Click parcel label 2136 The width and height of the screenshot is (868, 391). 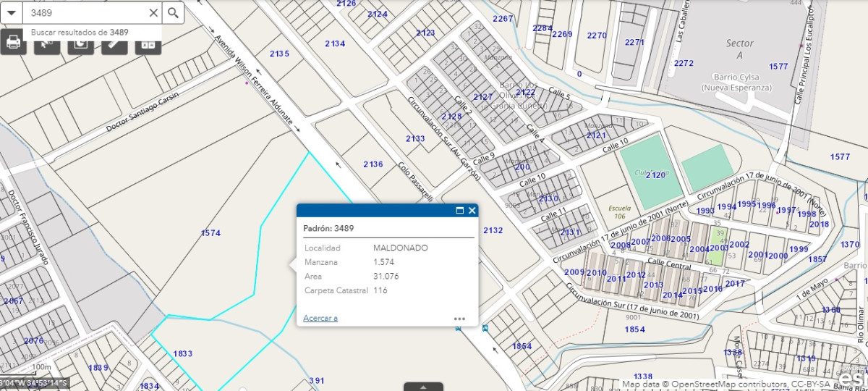[373, 164]
